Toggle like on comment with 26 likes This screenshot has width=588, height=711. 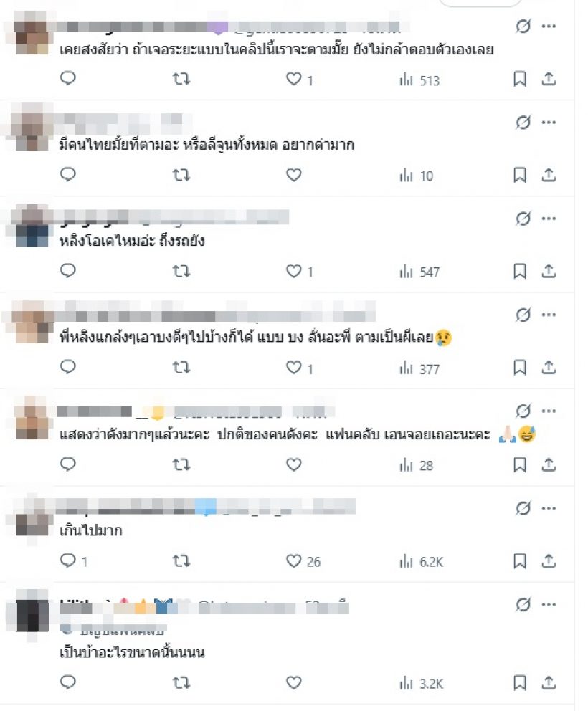pyautogui.click(x=303, y=561)
